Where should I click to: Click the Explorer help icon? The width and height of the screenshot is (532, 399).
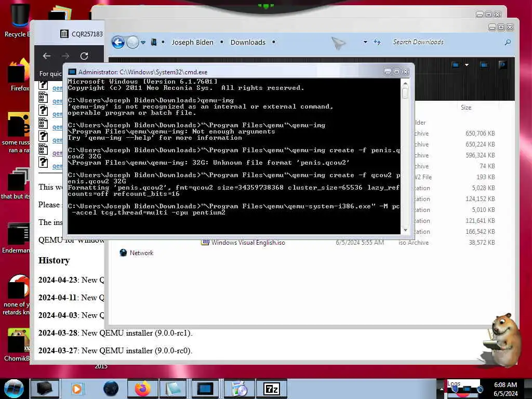(502, 64)
